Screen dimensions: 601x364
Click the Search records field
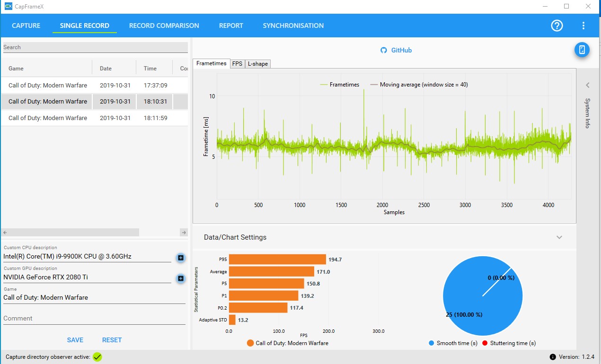click(x=96, y=47)
